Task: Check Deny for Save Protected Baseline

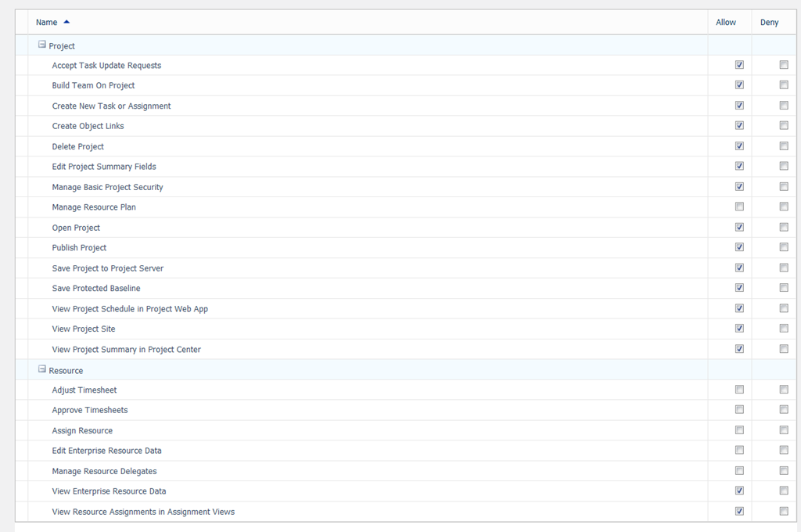Action: [x=784, y=288]
